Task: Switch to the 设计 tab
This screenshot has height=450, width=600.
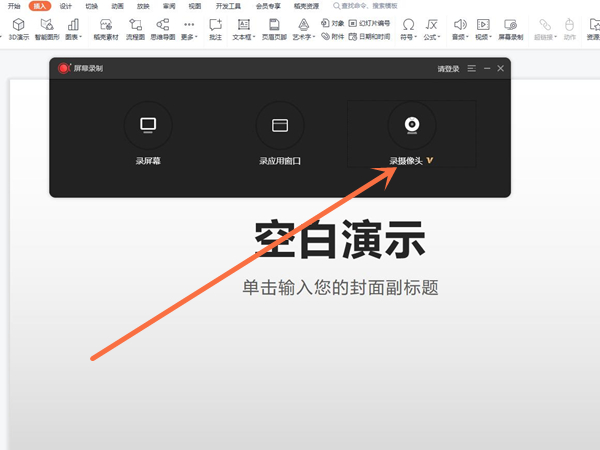Action: pos(65,6)
